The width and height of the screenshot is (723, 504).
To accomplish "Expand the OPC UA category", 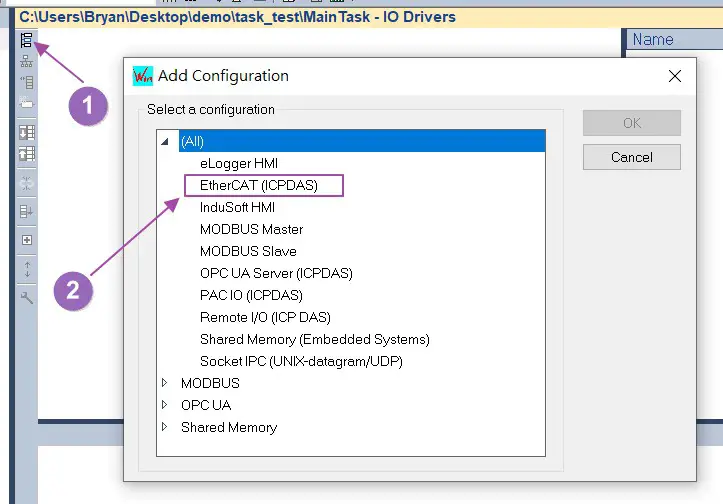I will [x=164, y=405].
